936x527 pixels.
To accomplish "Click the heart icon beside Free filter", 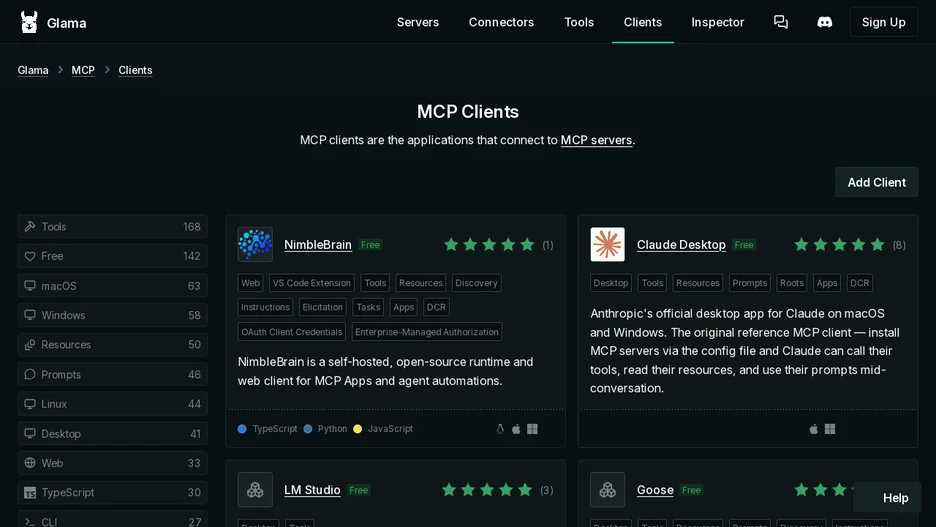I will pyautogui.click(x=30, y=256).
